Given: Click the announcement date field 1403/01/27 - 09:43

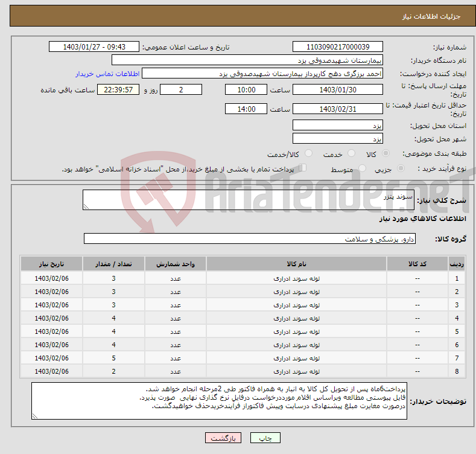Looking at the screenshot, I should [x=94, y=47].
